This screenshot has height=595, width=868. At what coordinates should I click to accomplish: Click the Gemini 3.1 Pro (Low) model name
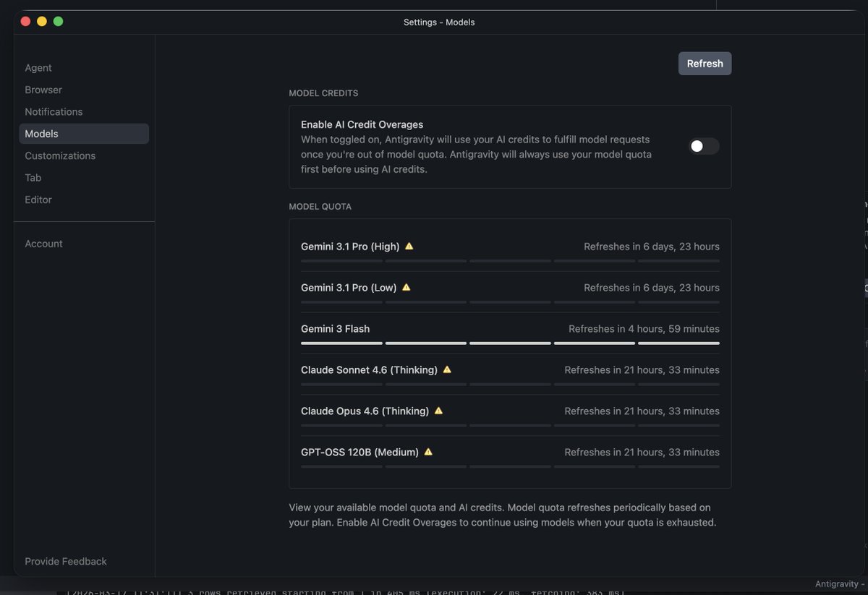point(349,288)
